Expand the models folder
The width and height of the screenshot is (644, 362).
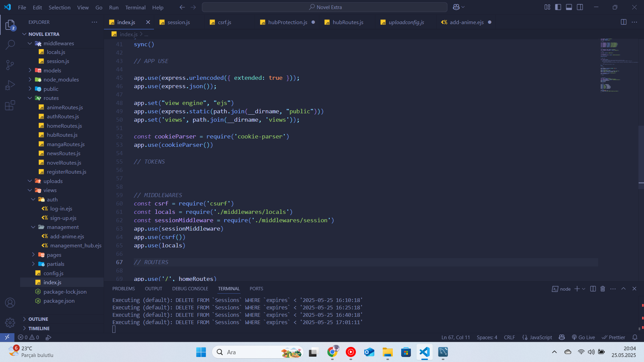click(52, 70)
